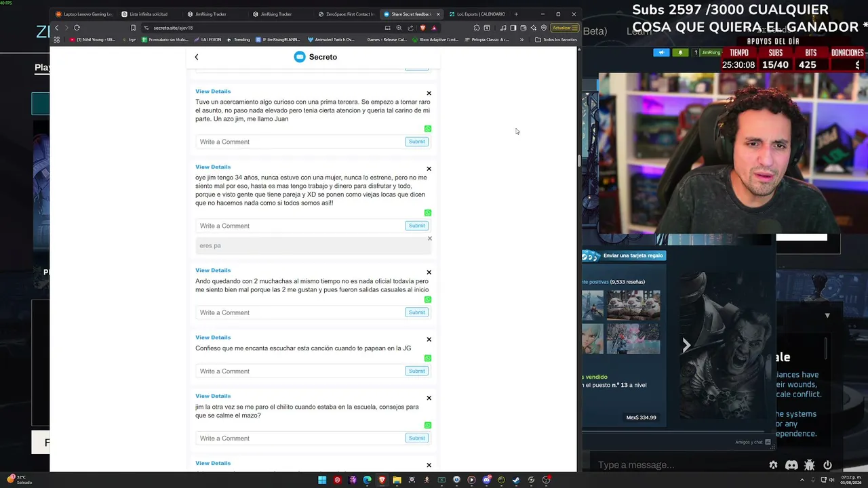Submit comment on canción JG secret
The height and width of the screenshot is (488, 868).
coord(416,371)
